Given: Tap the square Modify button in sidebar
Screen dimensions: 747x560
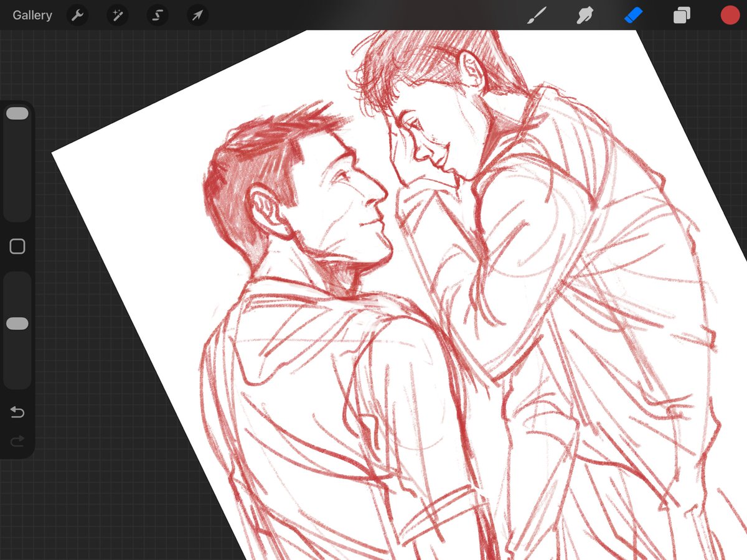Looking at the screenshot, I should click(17, 246).
